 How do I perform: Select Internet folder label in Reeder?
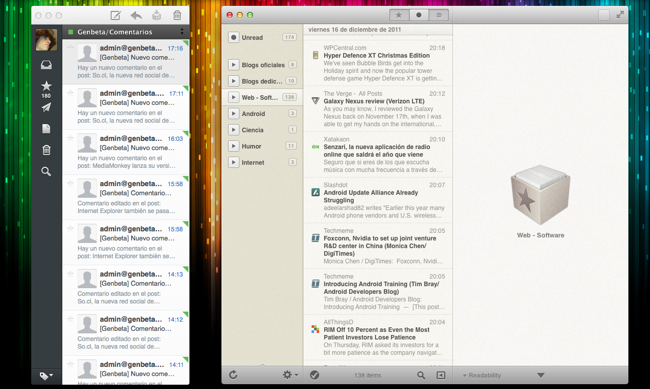coord(253,163)
